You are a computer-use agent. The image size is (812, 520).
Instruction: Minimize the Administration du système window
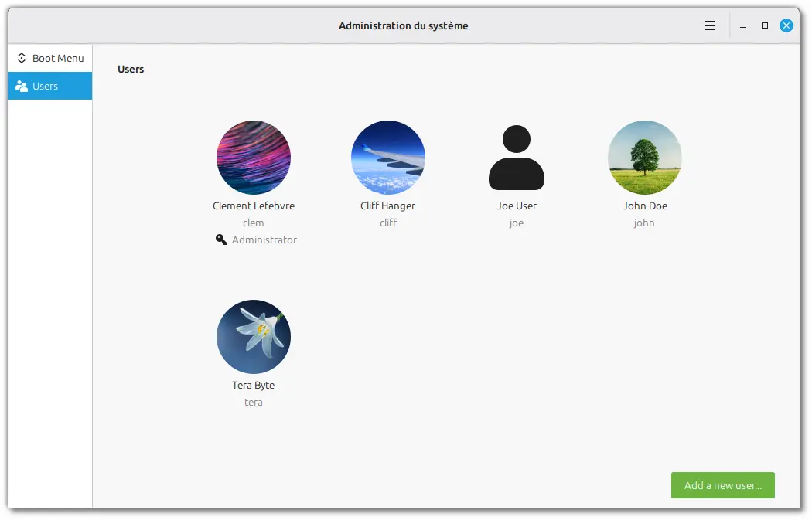[743, 25]
